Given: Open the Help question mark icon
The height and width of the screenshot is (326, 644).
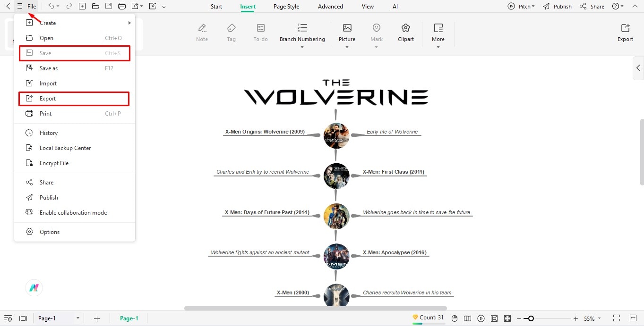Looking at the screenshot, I should click(x=615, y=7).
